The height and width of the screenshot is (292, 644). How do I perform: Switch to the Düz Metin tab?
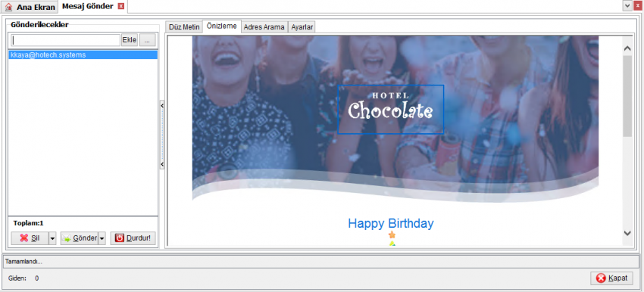[x=184, y=27]
